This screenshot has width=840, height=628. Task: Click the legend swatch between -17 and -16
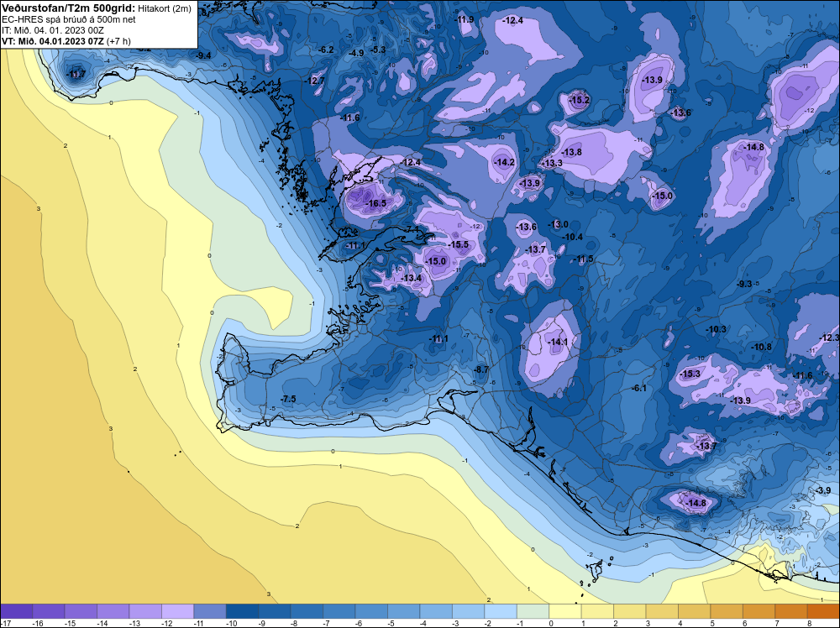(16, 611)
